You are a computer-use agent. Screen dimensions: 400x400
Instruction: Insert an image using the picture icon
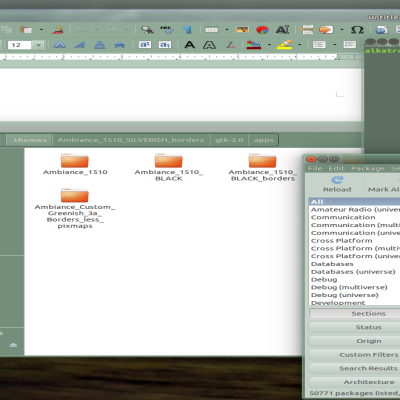click(242, 30)
